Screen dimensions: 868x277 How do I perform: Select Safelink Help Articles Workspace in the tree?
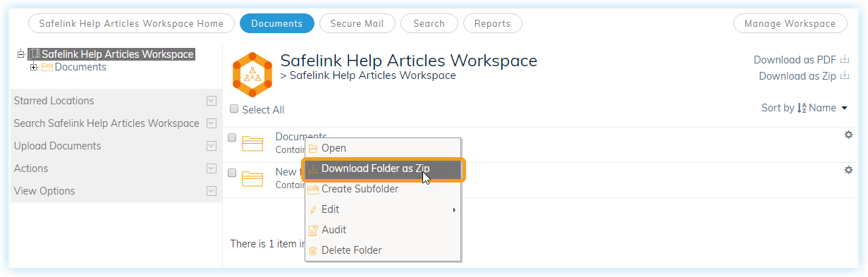coord(118,54)
